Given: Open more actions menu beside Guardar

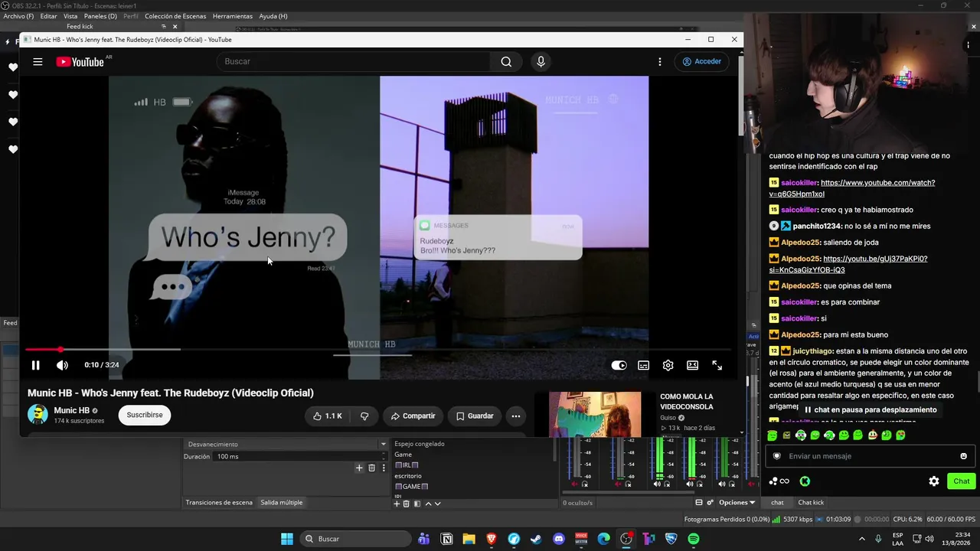Looking at the screenshot, I should pyautogui.click(x=516, y=416).
